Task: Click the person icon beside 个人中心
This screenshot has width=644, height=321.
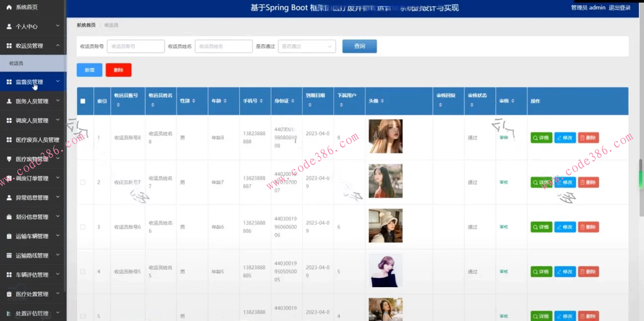Action: 9,26
